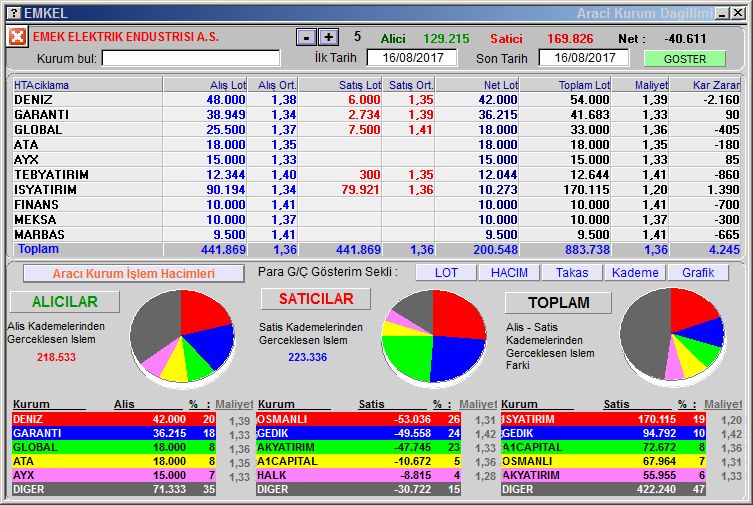Click pink AYX row in buyers list
Viewport: 753px width, 505px height.
coord(114,475)
